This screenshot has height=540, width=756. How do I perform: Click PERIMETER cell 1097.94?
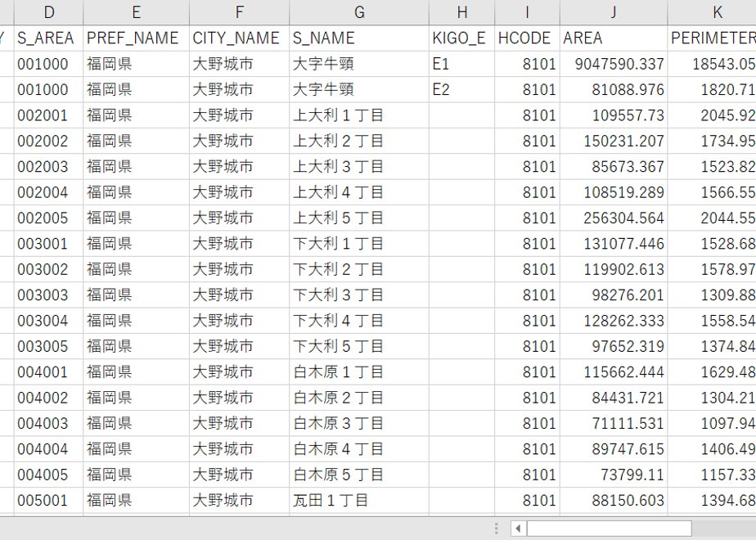712,423
